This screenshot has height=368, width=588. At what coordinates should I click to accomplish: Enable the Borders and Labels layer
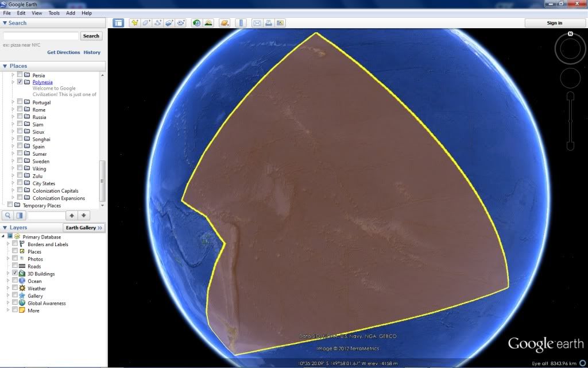[x=15, y=244]
